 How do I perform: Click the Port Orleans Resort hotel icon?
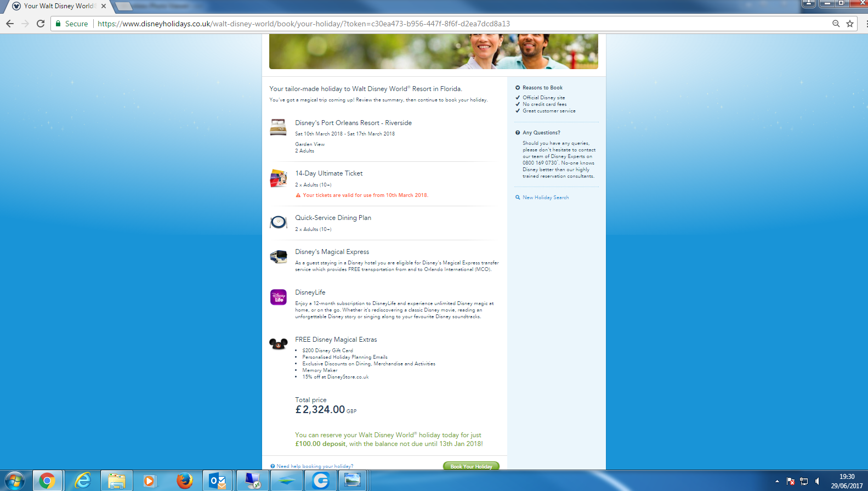point(278,127)
